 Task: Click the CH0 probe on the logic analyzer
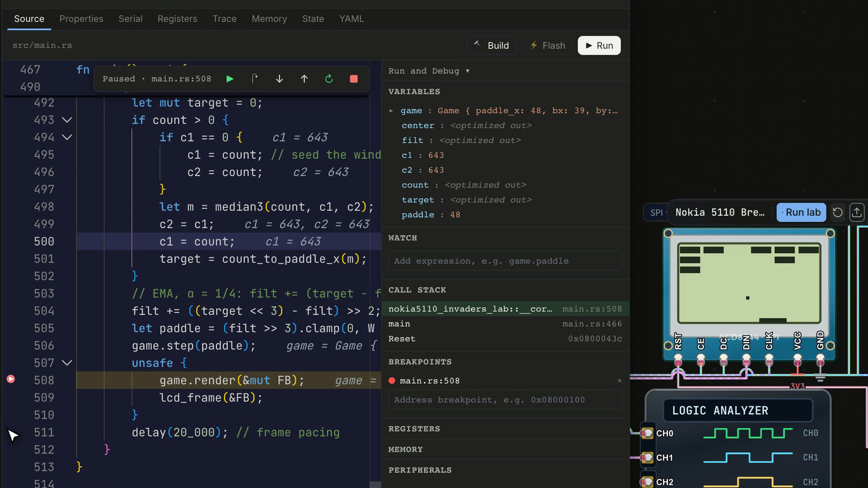647,433
